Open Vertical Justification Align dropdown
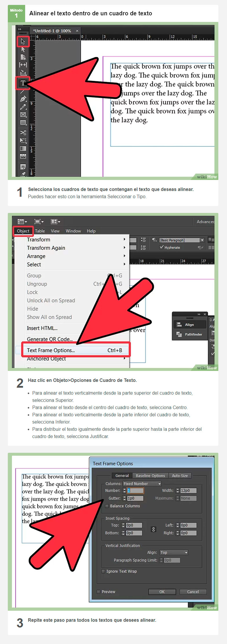The width and height of the screenshot is (227, 644). [x=174, y=553]
